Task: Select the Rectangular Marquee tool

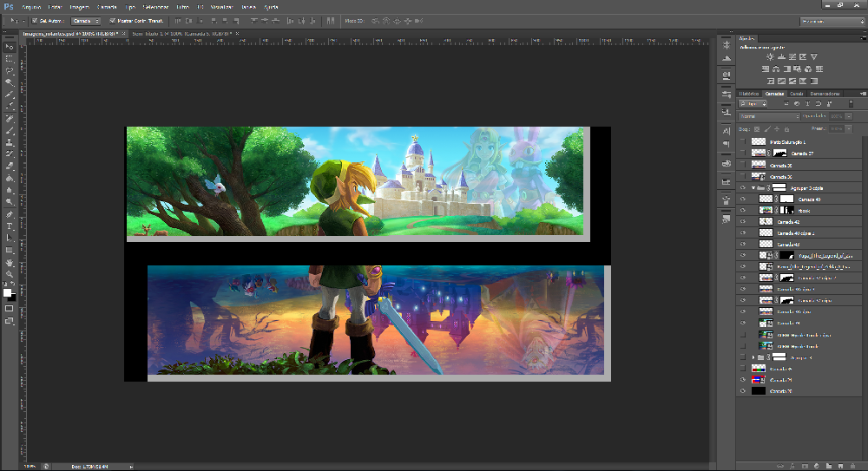Action: tap(10, 59)
